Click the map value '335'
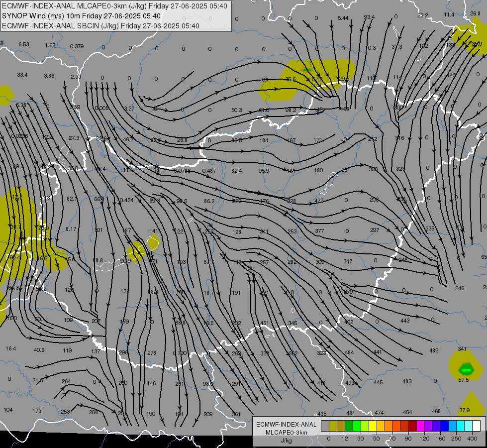 (430, 228)
